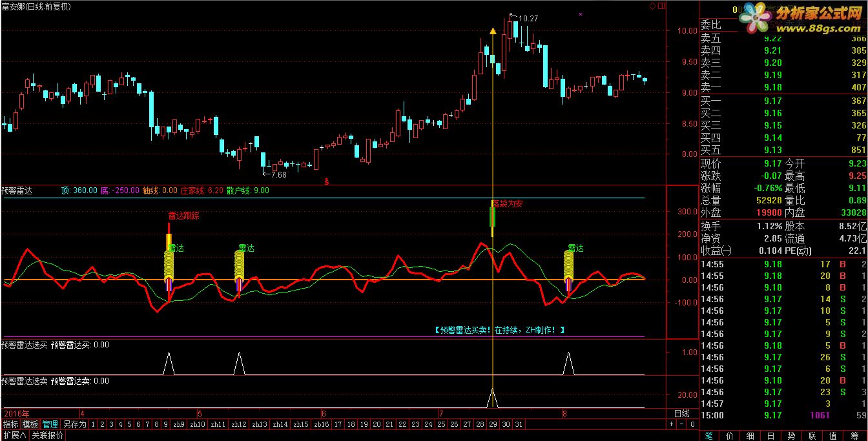
Task: Click the 雷达 coin stack near month 8
Action: point(568,264)
